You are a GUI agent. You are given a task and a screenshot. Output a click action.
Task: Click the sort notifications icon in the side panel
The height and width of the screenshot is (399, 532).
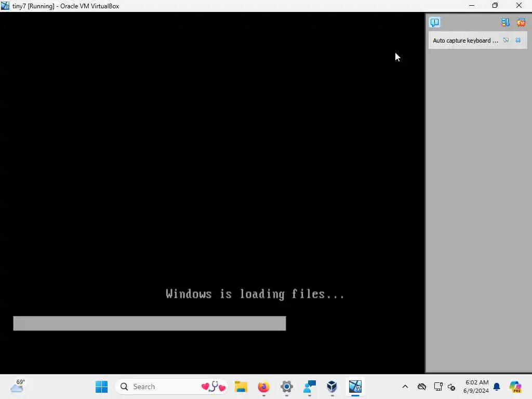(506, 22)
